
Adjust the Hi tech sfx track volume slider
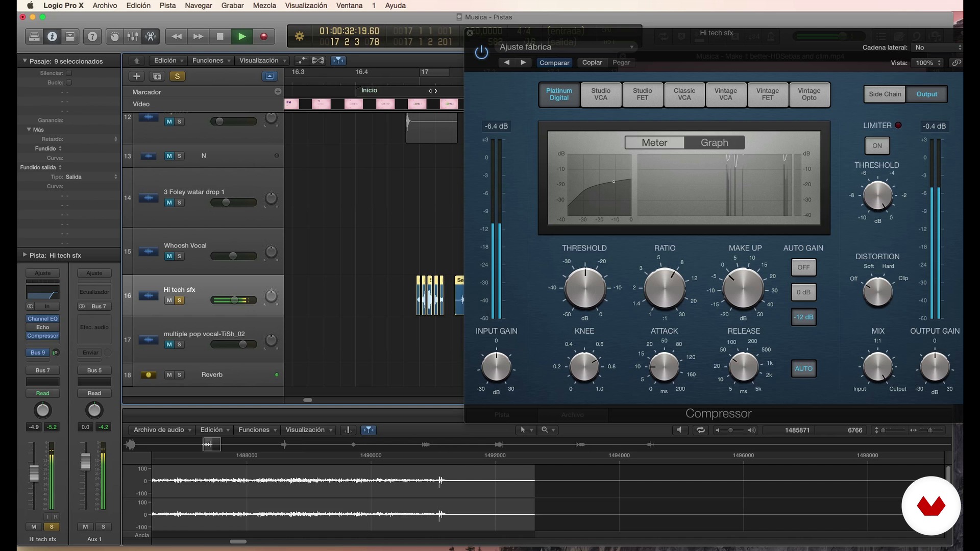point(234,300)
